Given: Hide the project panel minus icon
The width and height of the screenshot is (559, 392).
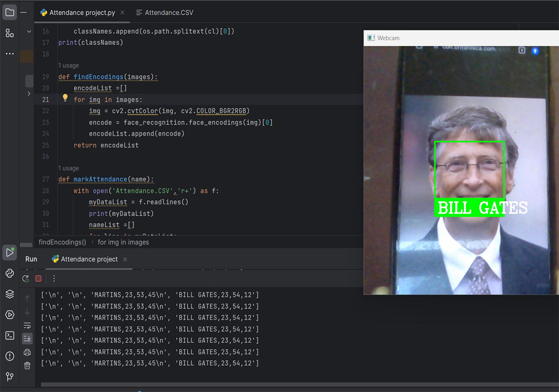Looking at the screenshot, I should (x=23, y=13).
